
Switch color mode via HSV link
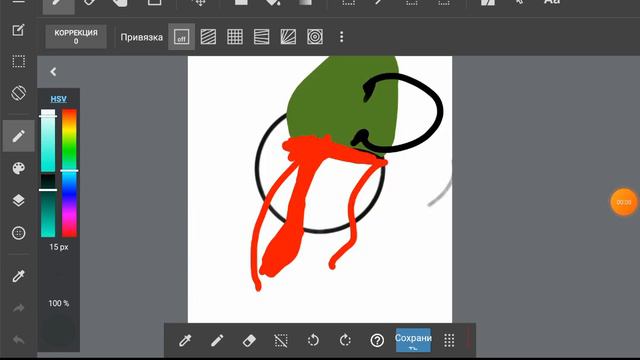click(58, 99)
